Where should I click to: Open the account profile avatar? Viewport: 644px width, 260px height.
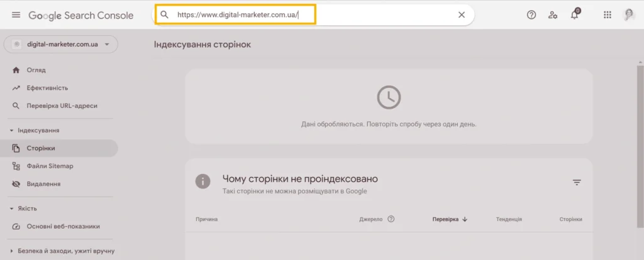coord(629,15)
